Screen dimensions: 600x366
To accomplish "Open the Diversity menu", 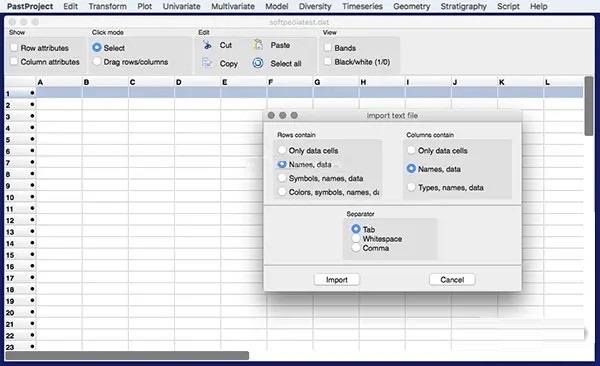I will pyautogui.click(x=315, y=7).
